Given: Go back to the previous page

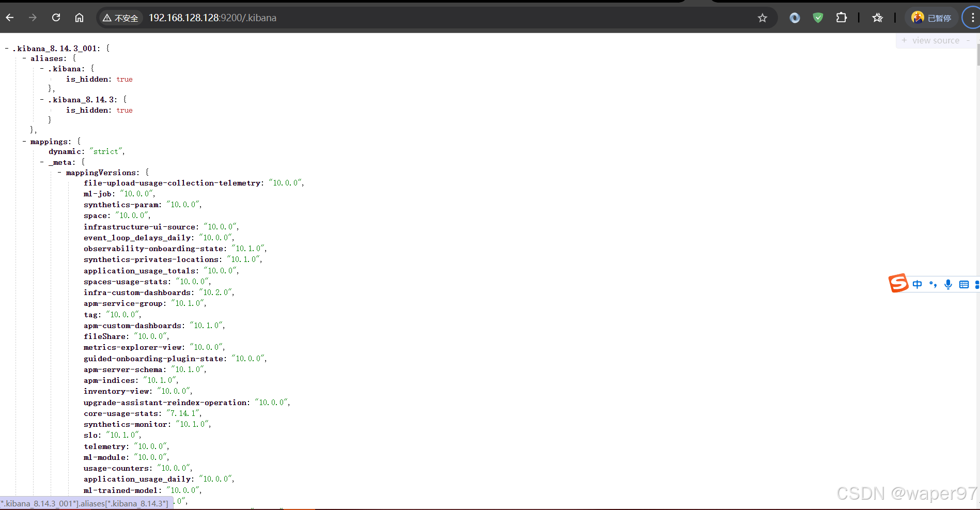Looking at the screenshot, I should [10, 18].
